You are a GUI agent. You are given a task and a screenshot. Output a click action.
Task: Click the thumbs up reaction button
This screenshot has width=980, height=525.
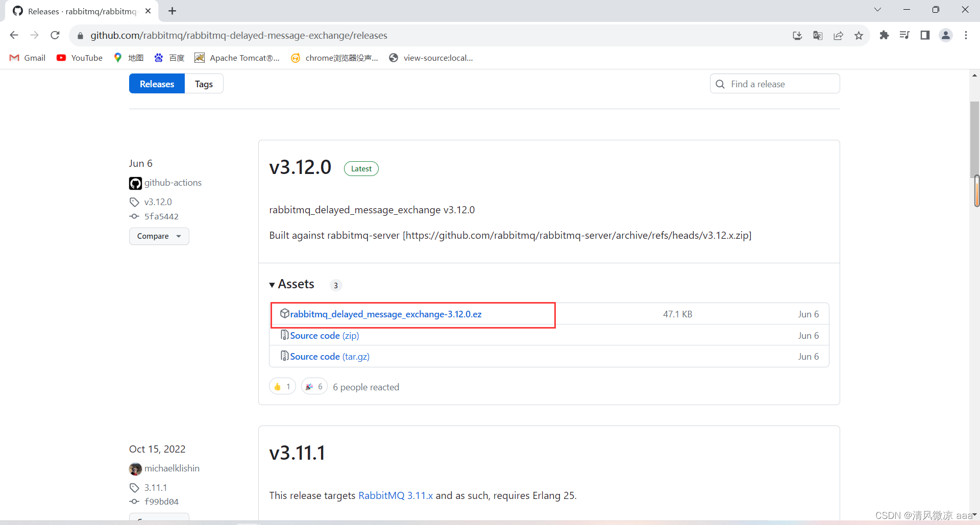[x=282, y=387]
